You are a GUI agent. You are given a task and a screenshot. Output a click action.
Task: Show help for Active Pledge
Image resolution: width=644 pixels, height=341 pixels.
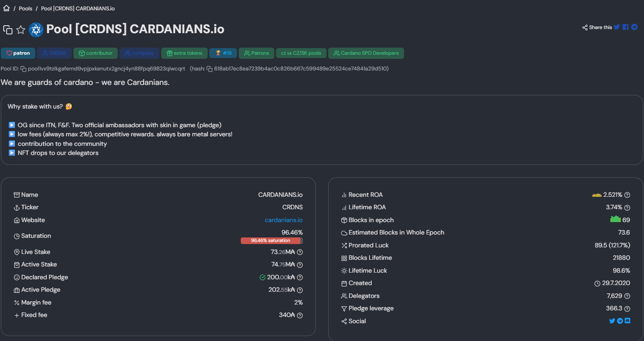(x=300, y=290)
